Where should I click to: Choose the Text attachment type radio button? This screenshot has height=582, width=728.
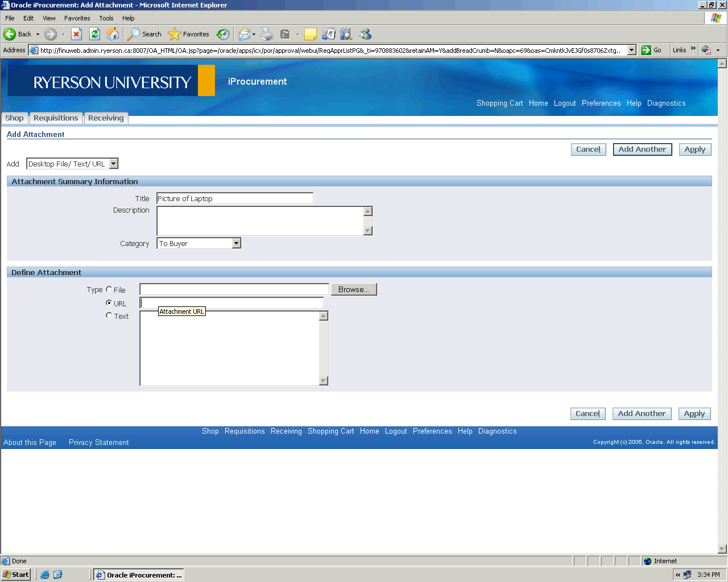[109, 315]
